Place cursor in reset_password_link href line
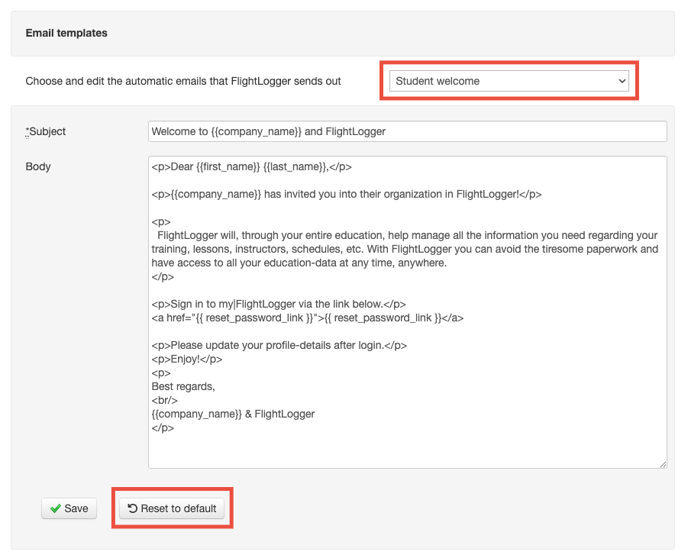The image size is (688, 558). pyautogui.click(x=307, y=318)
